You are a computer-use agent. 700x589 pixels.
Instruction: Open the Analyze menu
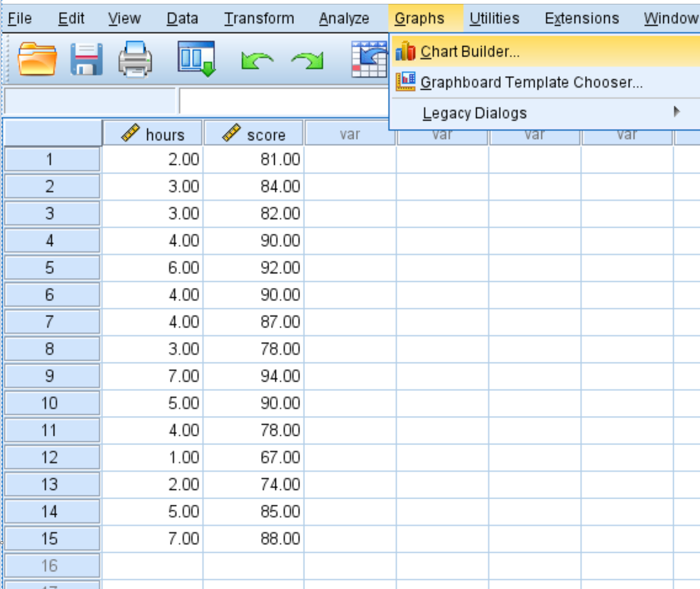pos(343,18)
